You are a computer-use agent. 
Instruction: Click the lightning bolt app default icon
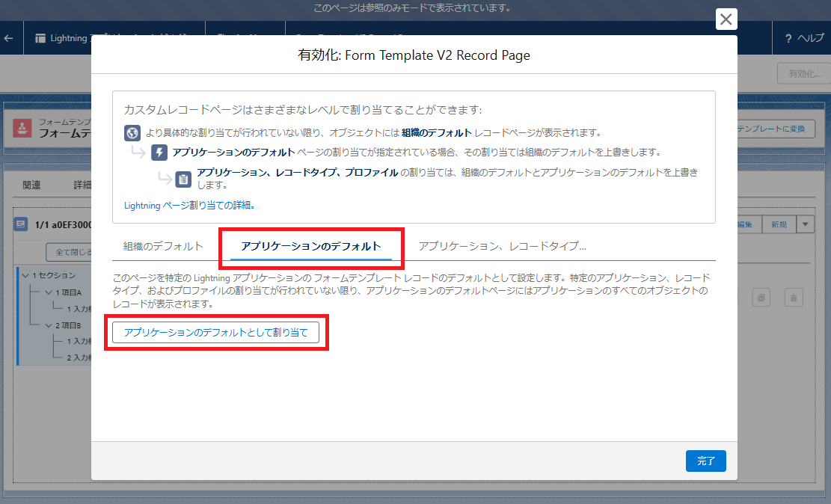pos(159,153)
